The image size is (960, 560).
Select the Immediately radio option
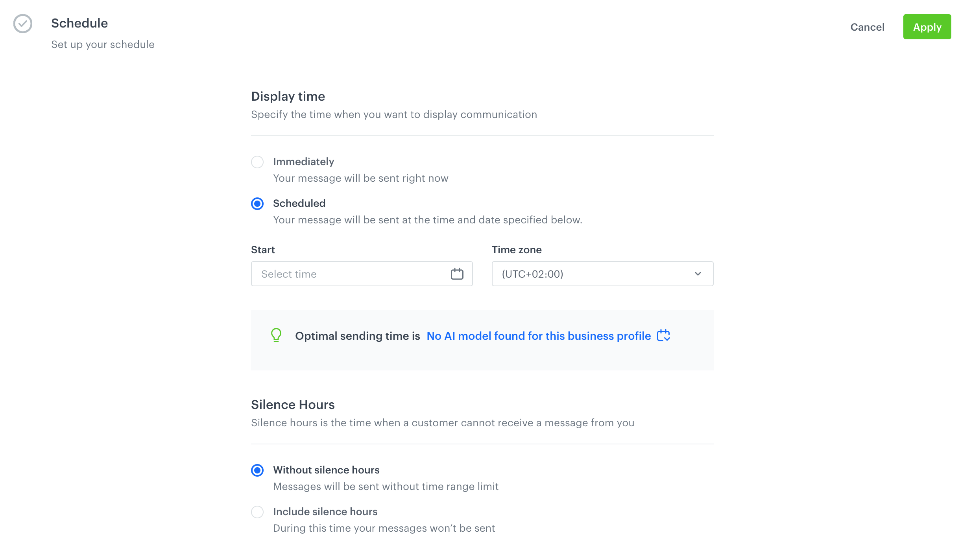[x=257, y=162]
